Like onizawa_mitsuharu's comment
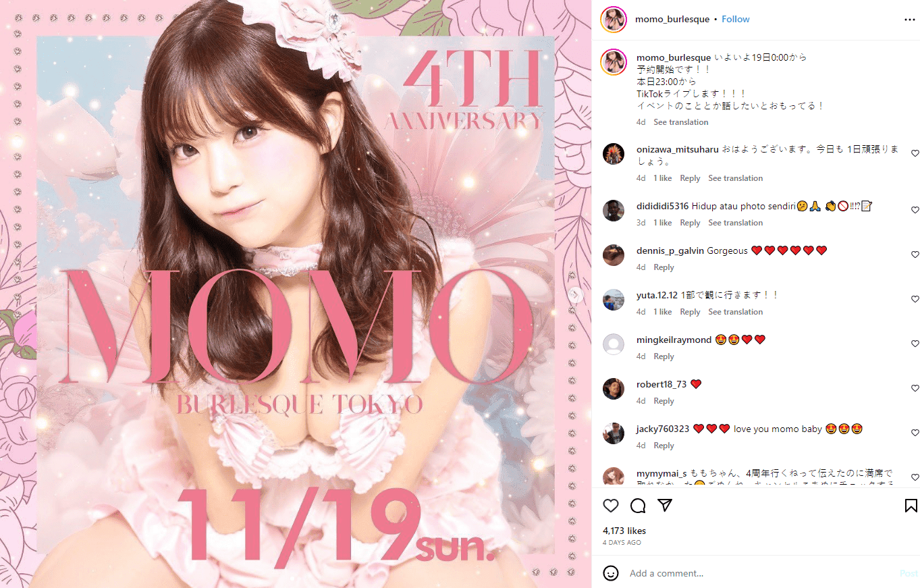The width and height of the screenshot is (920, 588). click(915, 154)
